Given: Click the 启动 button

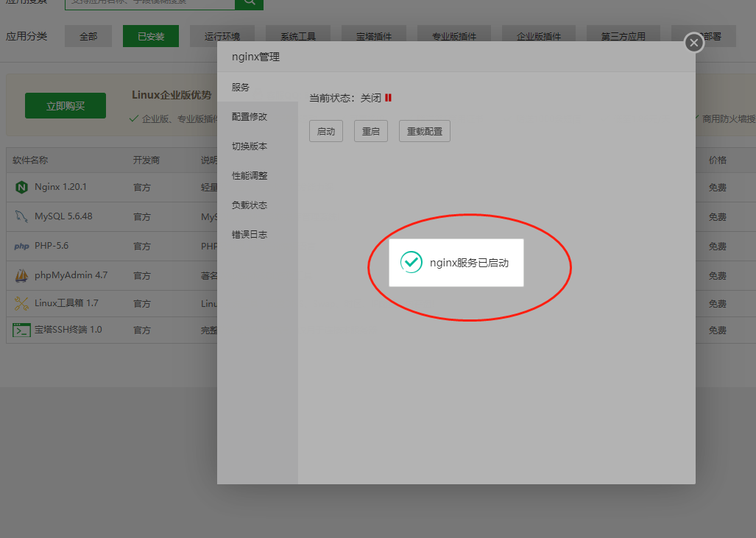Looking at the screenshot, I should click(x=326, y=131).
